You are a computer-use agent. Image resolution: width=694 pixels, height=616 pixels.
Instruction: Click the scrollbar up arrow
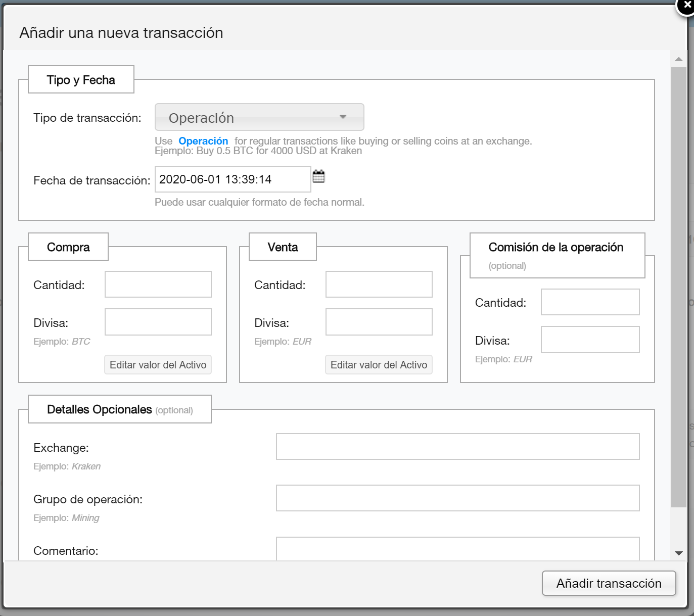[x=679, y=59]
